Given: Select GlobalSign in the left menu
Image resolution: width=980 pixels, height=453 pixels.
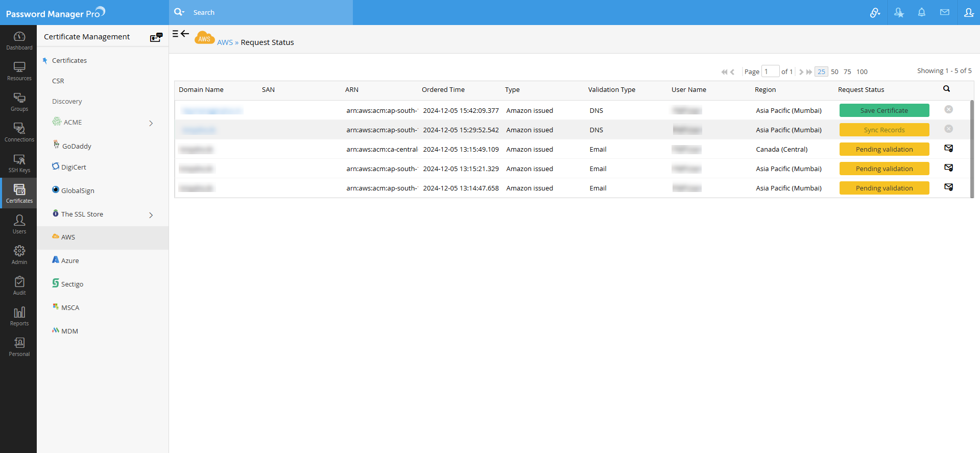Looking at the screenshot, I should pos(78,190).
